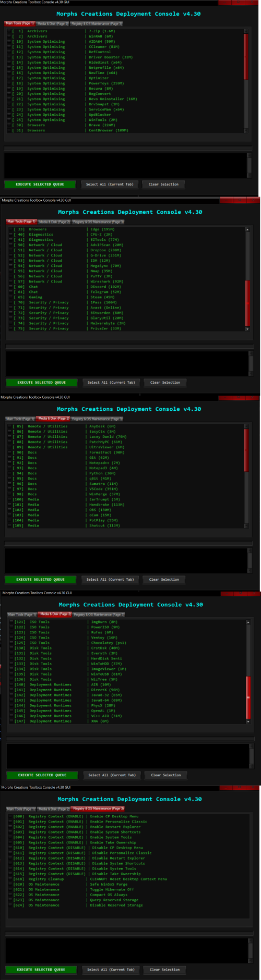Tick the 7-Zip [1] entry checkbox
261x980 pixels.
click(x=10, y=31)
